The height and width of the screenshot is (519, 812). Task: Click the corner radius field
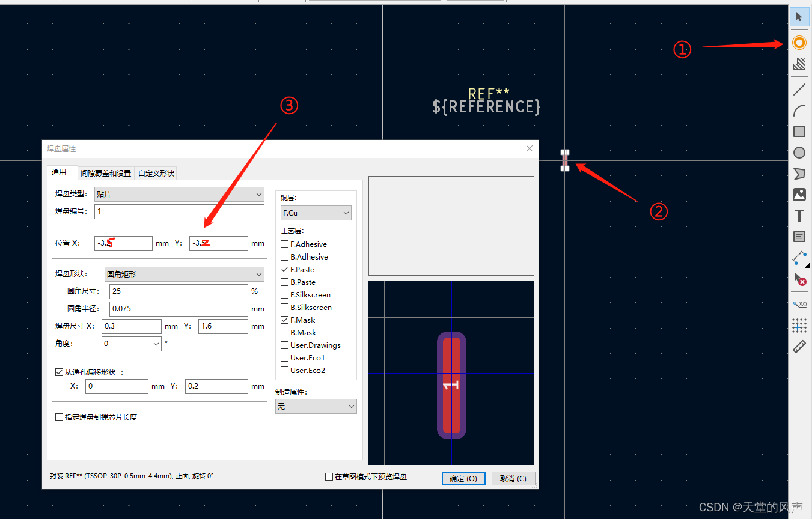pyautogui.click(x=179, y=308)
